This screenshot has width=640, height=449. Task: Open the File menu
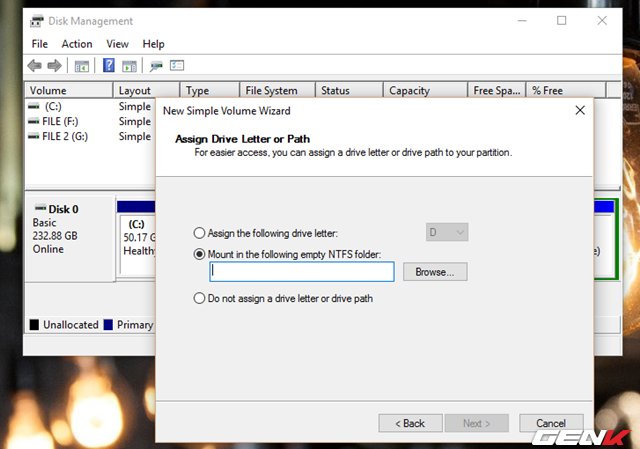coord(40,44)
